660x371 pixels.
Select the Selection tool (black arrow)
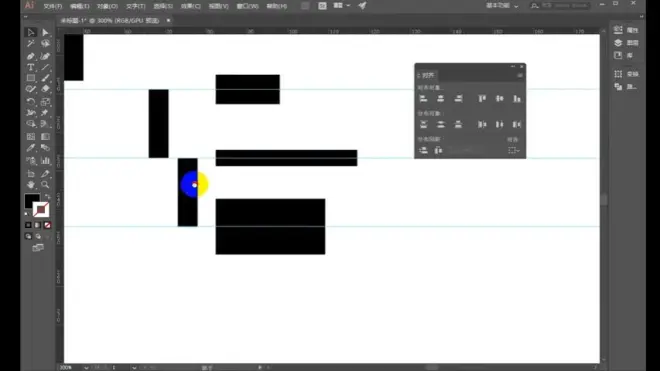click(31, 33)
